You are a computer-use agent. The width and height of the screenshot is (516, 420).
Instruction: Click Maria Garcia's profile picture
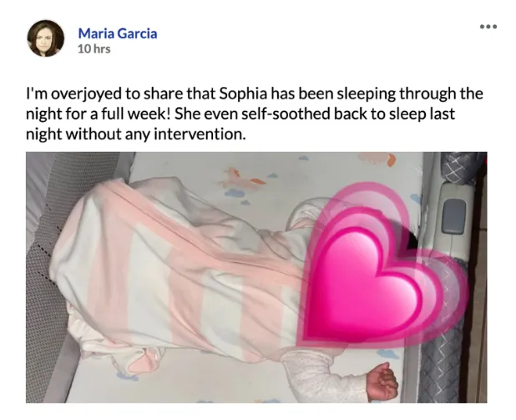click(45, 38)
